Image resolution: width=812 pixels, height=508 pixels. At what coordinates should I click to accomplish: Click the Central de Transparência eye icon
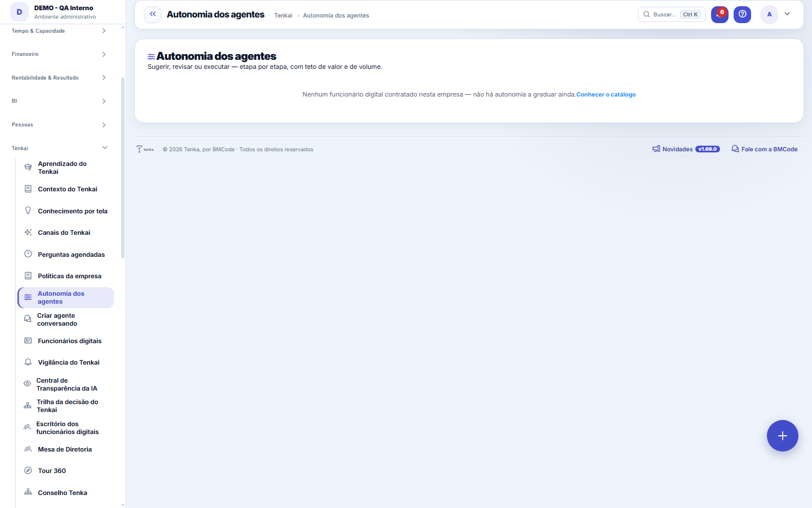pyautogui.click(x=27, y=384)
